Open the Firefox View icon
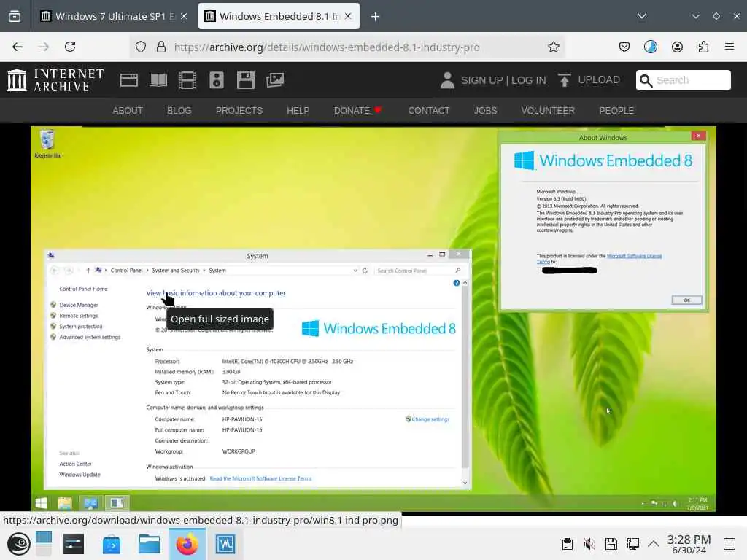The height and width of the screenshot is (560, 747). pyautogui.click(x=15, y=16)
